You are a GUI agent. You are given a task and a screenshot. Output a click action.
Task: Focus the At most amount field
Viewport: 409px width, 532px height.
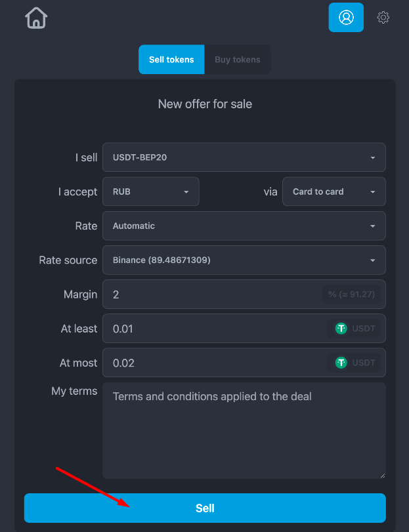click(214, 363)
